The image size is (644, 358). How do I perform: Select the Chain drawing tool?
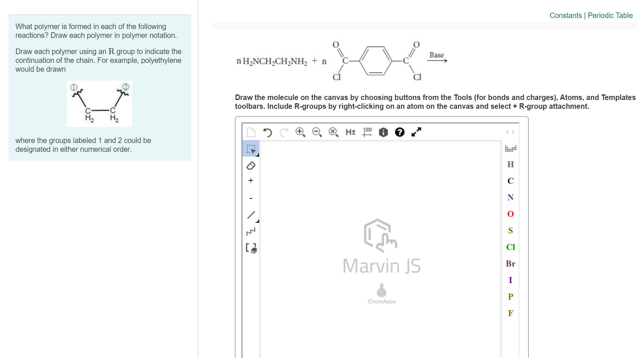click(x=250, y=232)
